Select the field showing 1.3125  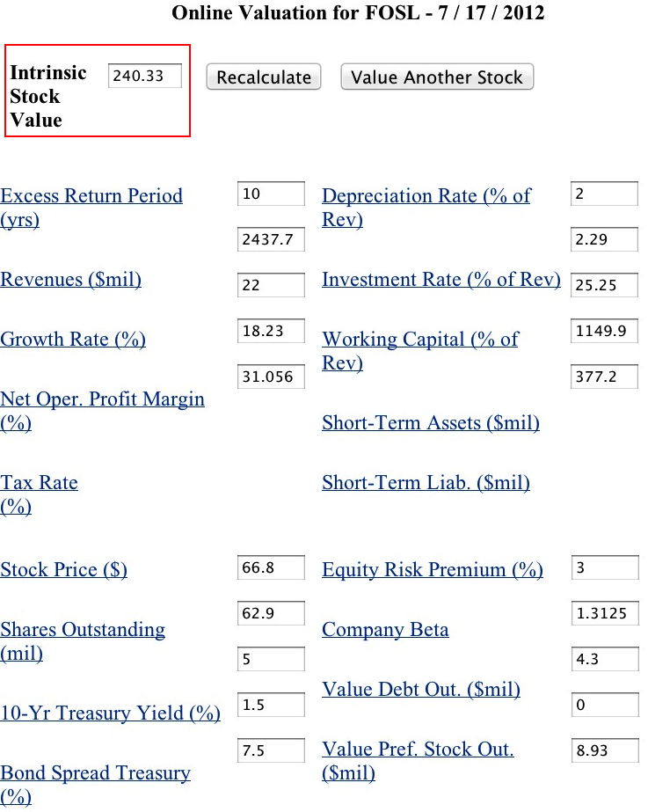pyautogui.click(x=605, y=614)
